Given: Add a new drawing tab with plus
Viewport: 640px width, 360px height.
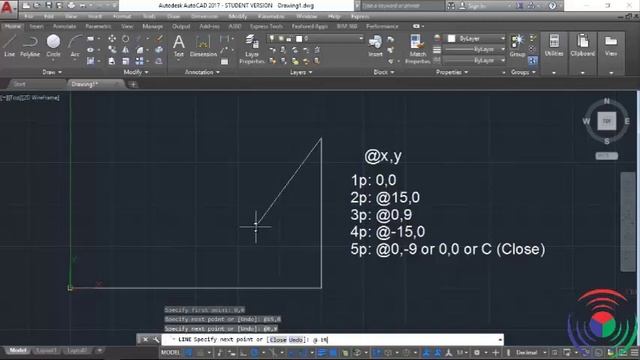Looking at the screenshot, I should tap(133, 84).
